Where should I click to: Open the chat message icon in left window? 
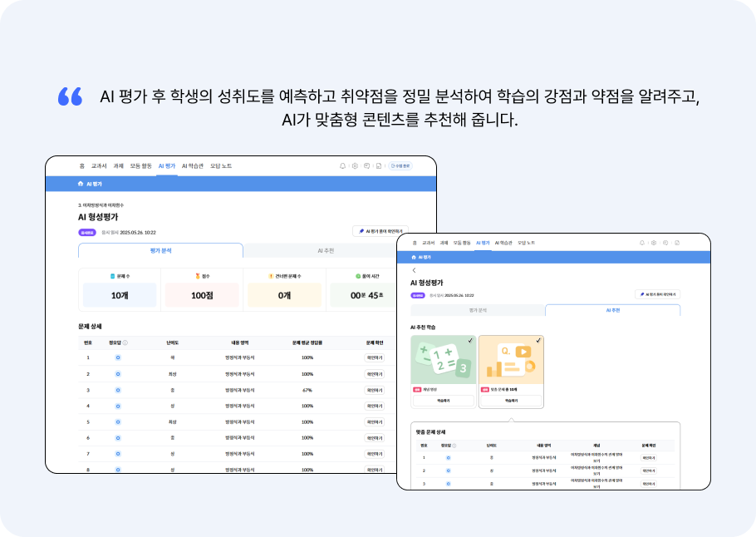[367, 166]
